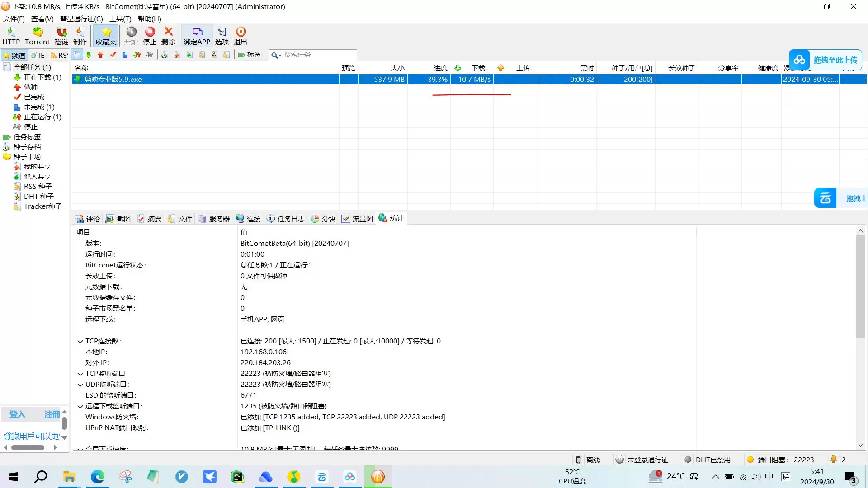The width and height of the screenshot is (868, 488).
Task: Filter by all tasks white page icon
Action: click(77, 55)
